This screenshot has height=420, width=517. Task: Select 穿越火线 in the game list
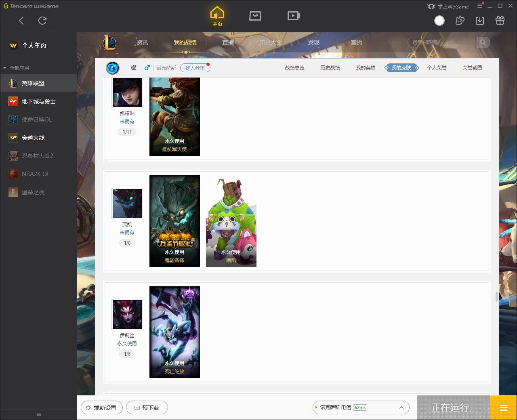[38, 138]
